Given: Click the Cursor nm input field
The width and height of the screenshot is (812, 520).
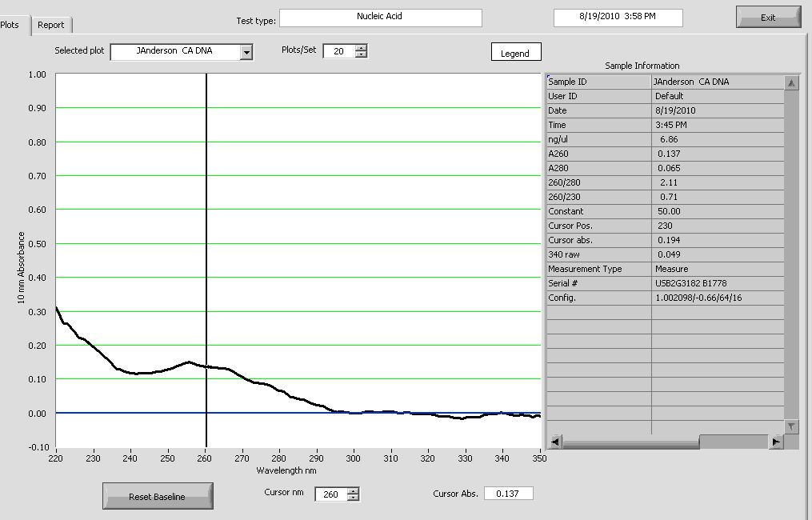Looking at the screenshot, I should tap(331, 494).
